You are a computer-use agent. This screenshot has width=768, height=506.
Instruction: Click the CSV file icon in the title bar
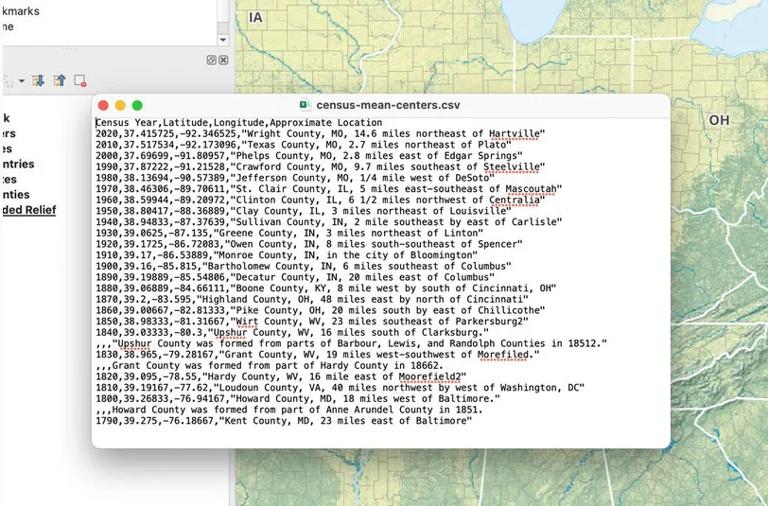pos(305,105)
